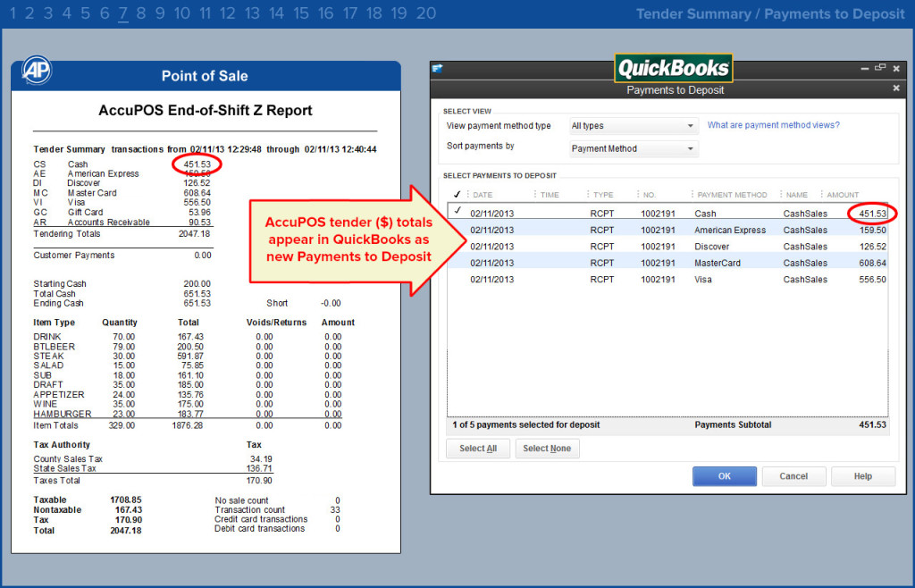Click the 608.64 amount in MasterCard row
This screenshot has width=915, height=588.
click(872, 263)
